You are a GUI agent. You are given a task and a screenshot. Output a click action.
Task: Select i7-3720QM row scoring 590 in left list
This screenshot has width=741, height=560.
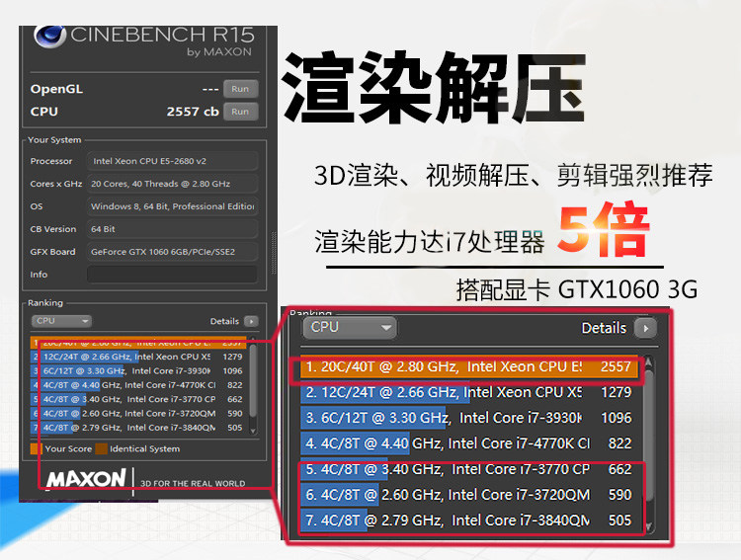coord(138,414)
